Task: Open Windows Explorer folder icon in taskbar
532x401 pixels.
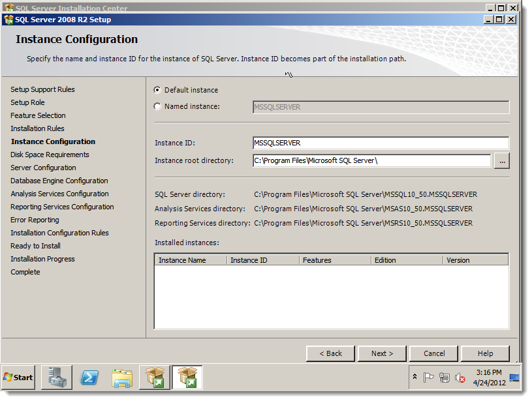Action: tap(122, 378)
